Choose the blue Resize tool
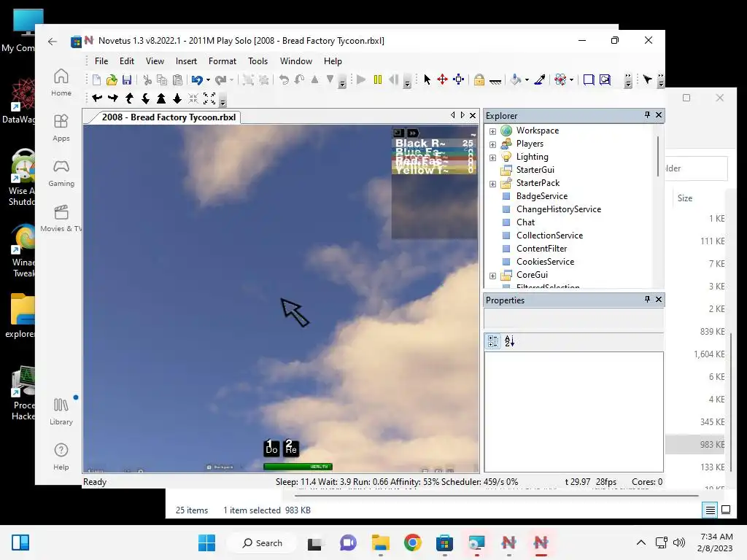The image size is (747, 560). pos(458,79)
